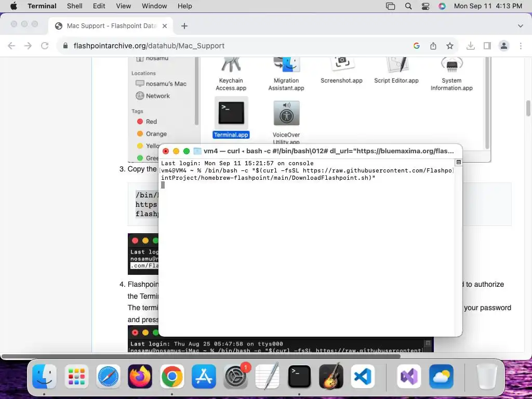532x399 pixels.
Task: Open the Apple menu
Action: [x=14, y=6]
